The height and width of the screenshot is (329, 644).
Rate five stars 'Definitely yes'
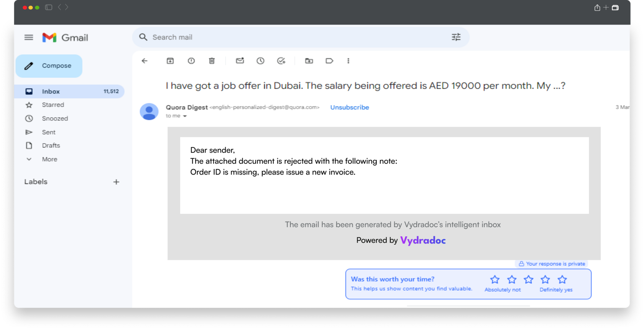(562, 280)
